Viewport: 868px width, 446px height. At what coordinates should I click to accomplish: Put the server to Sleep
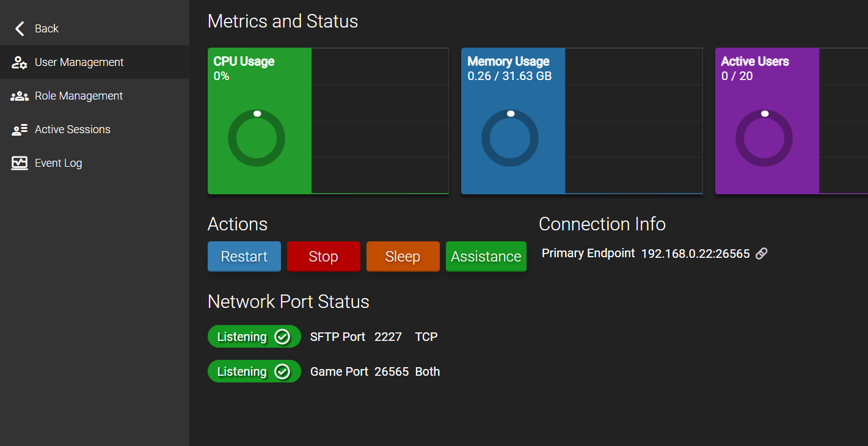[x=403, y=257]
